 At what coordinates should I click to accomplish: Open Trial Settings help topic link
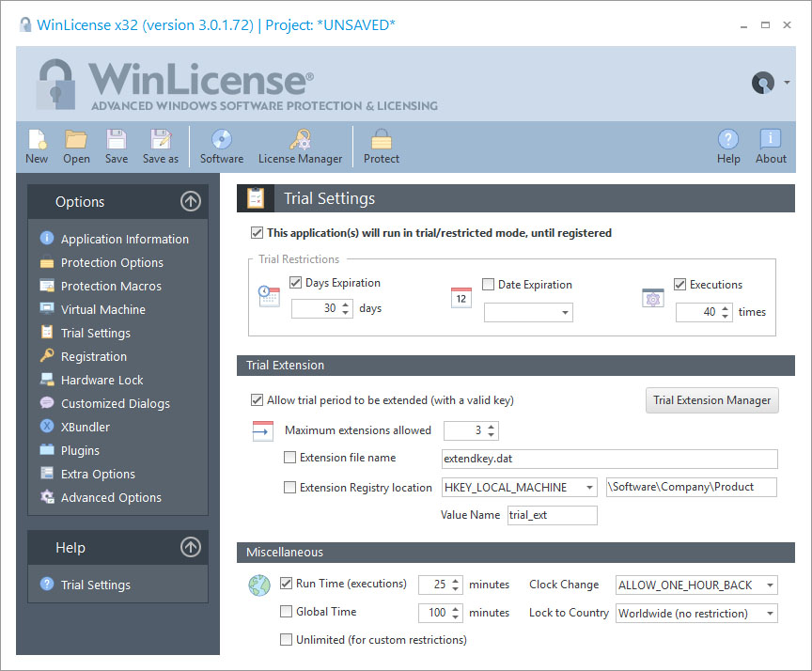(x=96, y=585)
